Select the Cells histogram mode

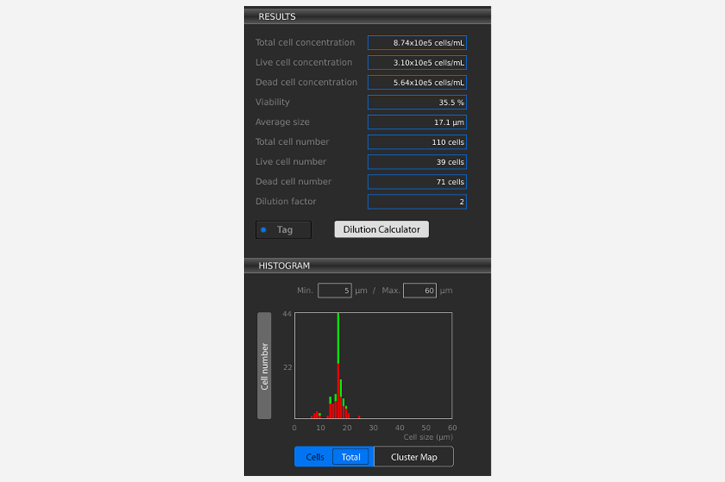[314, 457]
